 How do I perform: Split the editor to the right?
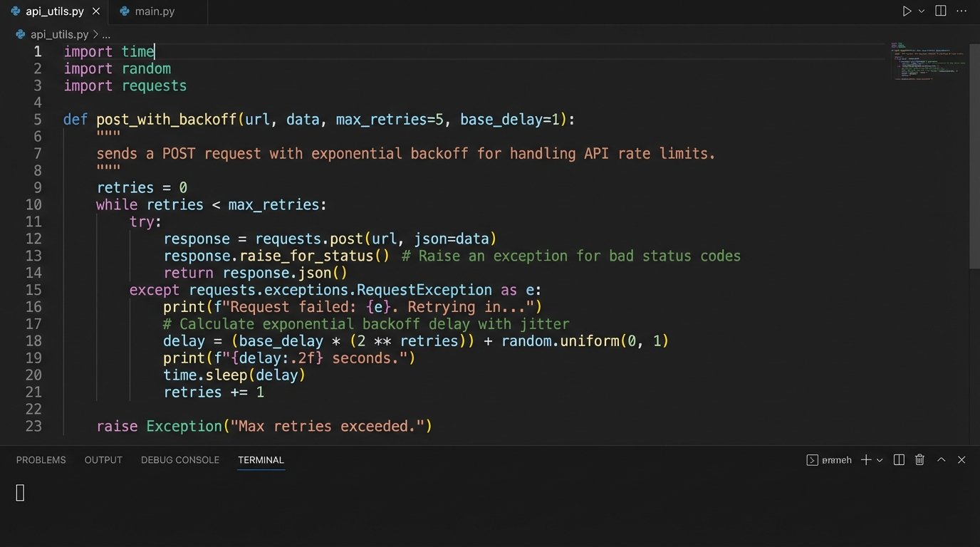point(941,11)
